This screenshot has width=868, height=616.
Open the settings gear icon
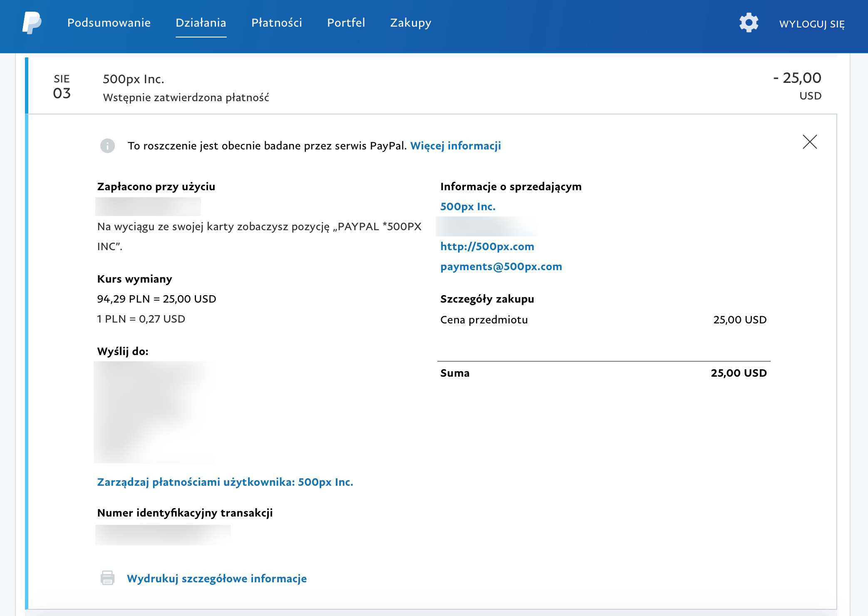click(749, 22)
